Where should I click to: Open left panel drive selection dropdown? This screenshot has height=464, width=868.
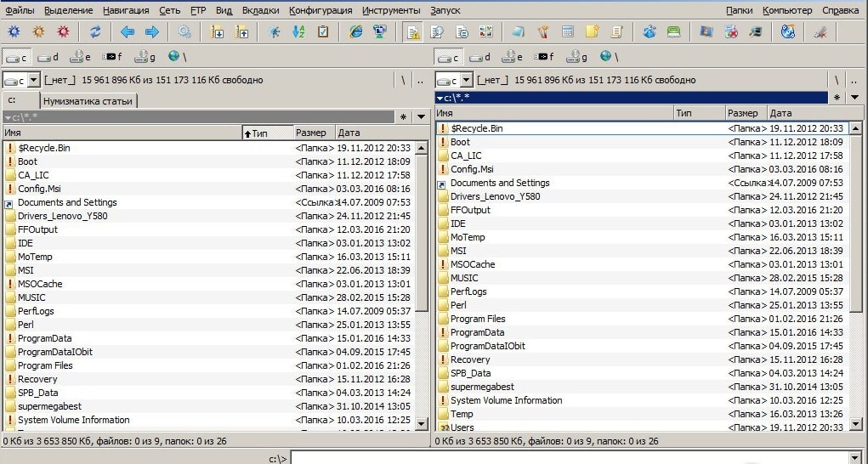coord(33,81)
